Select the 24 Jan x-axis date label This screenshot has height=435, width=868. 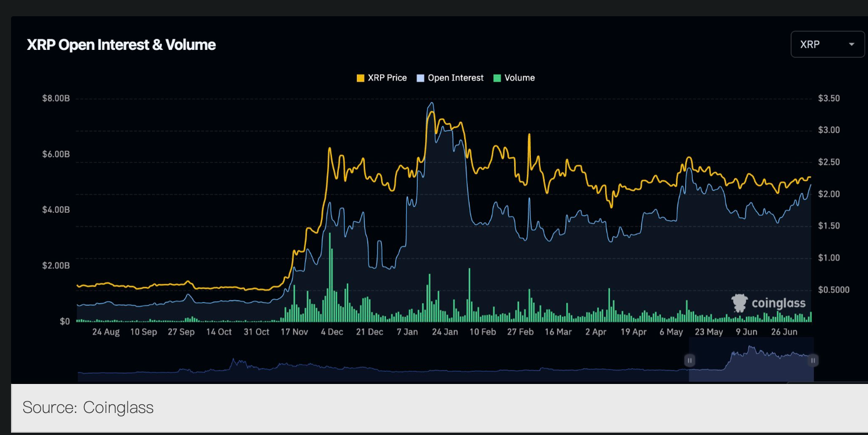tap(445, 332)
